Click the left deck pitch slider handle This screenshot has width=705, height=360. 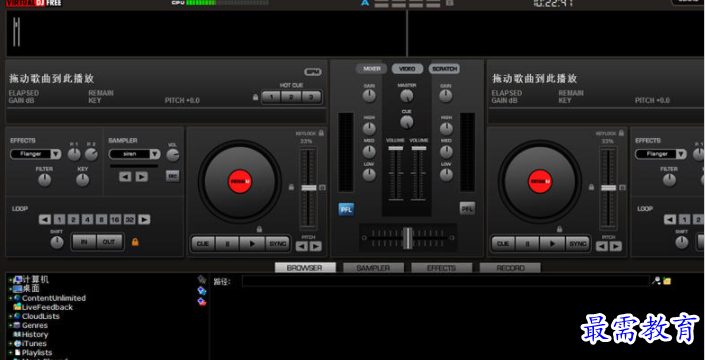tap(308, 187)
